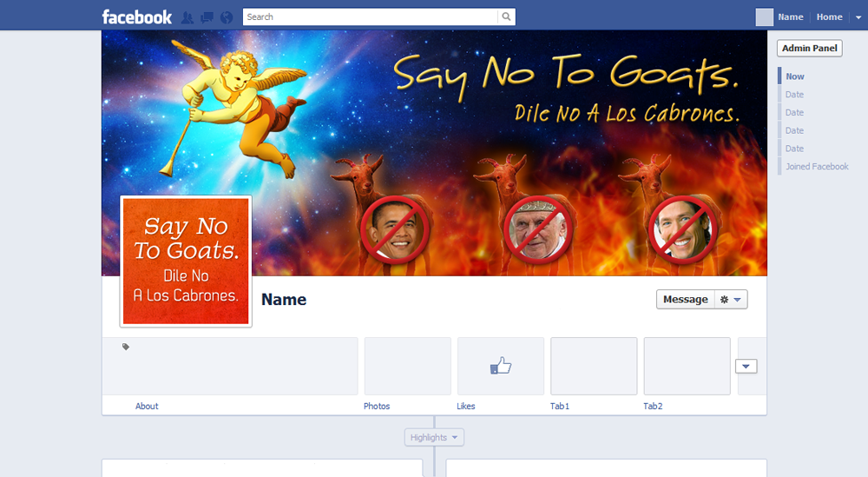
Task: Click the thumbs-up Likes icon
Action: [501, 366]
